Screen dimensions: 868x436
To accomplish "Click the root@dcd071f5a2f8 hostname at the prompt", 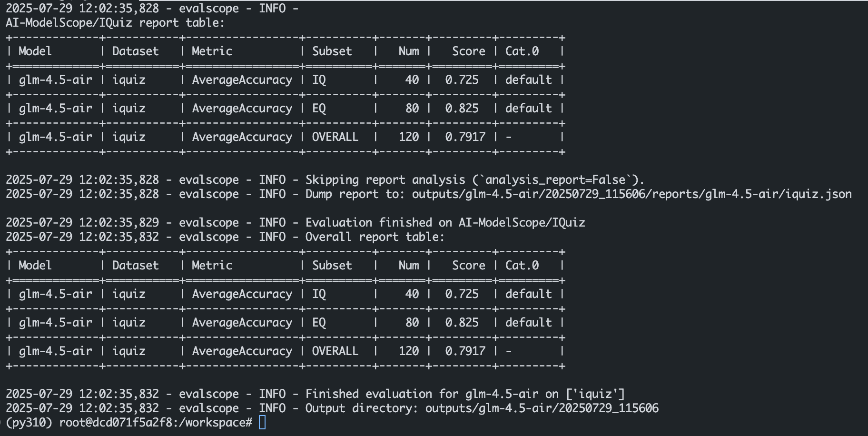I will 119,422.
